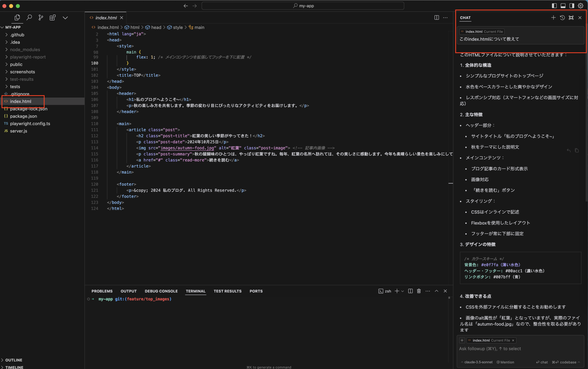Toggle the bottom panel layout icon
Screen dimensions: 588x369
(x=563, y=6)
